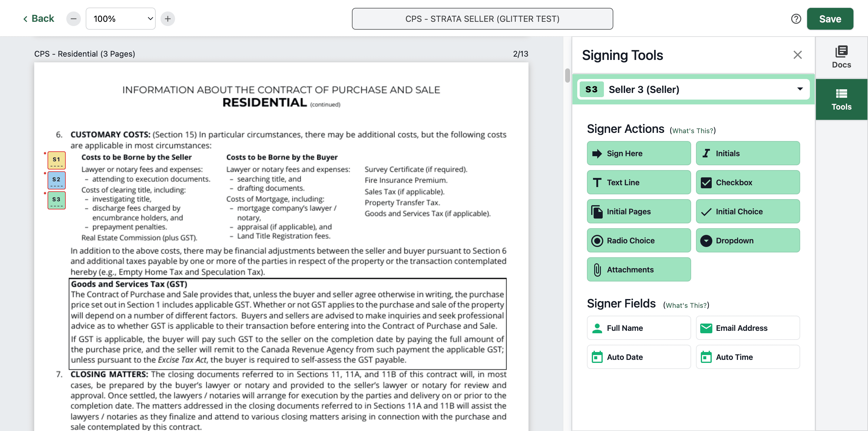Click the green Save button

830,19
